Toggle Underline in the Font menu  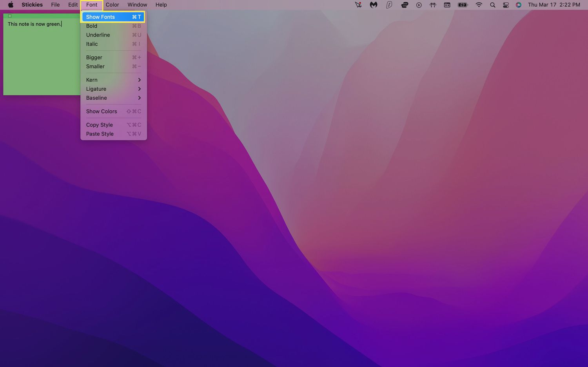tap(98, 35)
